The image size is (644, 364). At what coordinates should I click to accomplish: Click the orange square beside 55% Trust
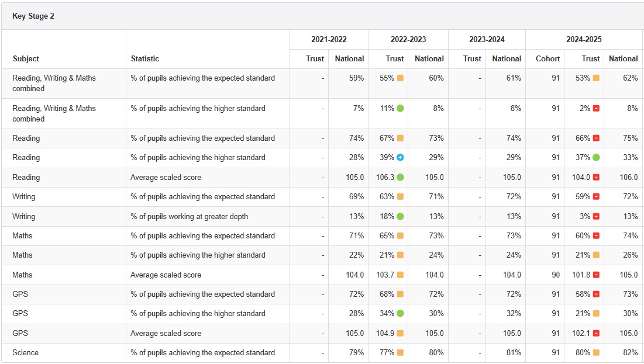pyautogui.click(x=400, y=78)
